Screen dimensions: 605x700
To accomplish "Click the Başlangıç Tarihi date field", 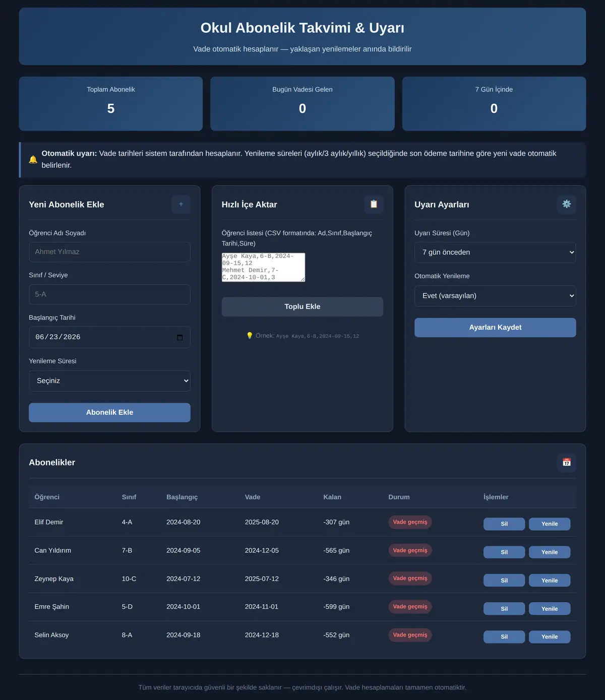I will click(109, 337).
